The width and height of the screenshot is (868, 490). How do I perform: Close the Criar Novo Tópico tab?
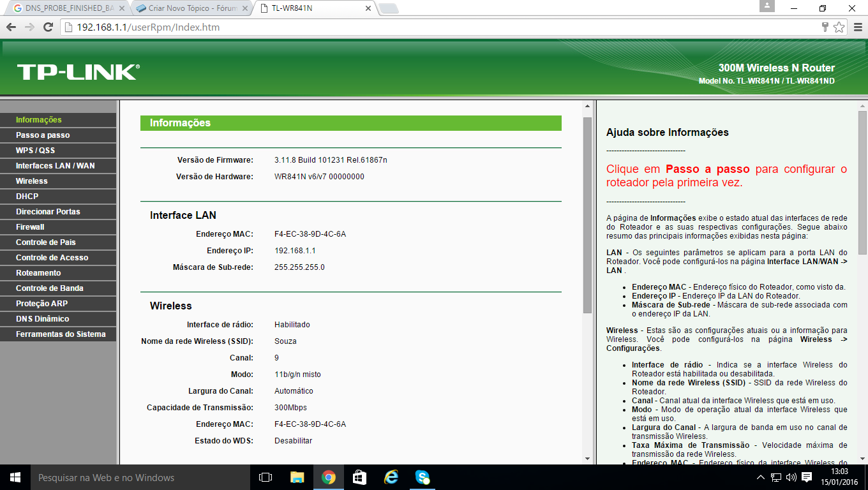coord(245,9)
